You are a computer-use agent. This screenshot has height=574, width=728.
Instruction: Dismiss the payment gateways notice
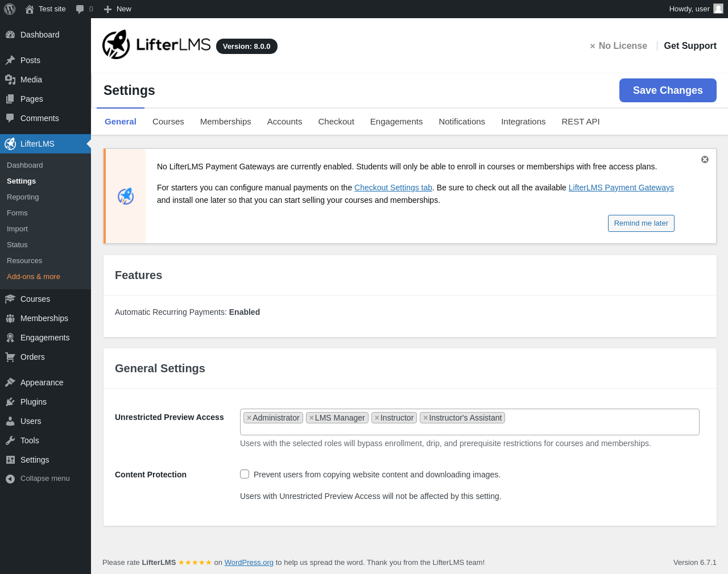point(705,160)
